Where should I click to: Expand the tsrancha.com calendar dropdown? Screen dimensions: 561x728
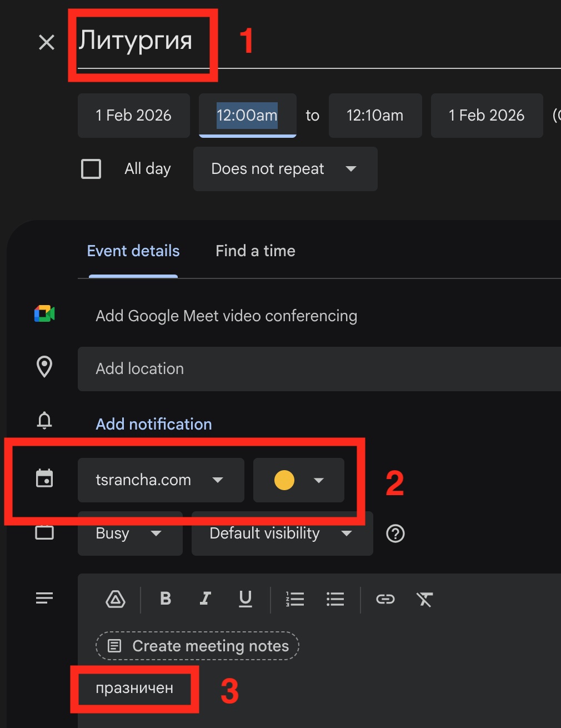tap(161, 480)
